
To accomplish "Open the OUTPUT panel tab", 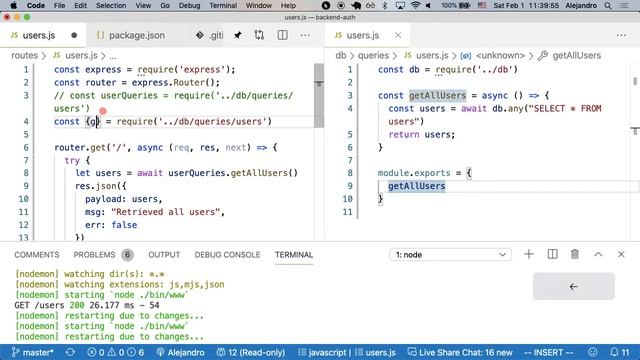I will point(164,255).
